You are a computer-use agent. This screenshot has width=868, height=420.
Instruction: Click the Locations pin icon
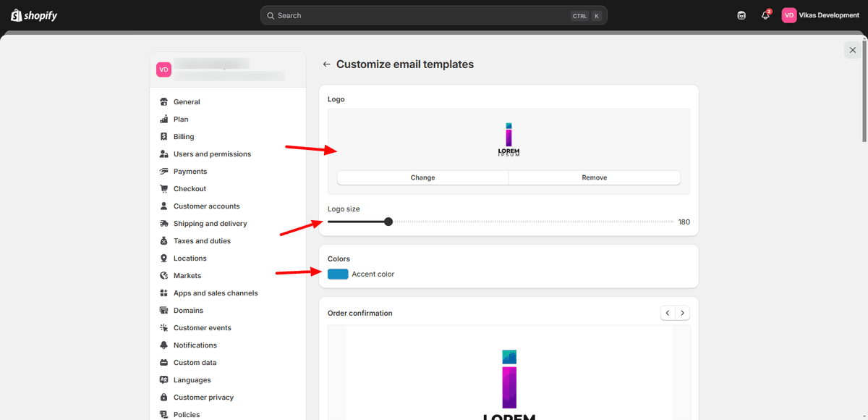click(x=164, y=259)
